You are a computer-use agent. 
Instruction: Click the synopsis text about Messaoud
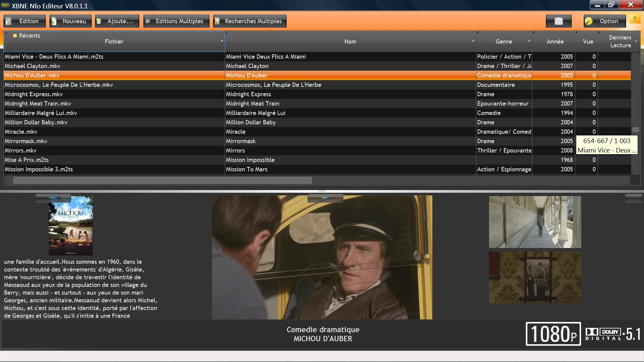coord(80,289)
